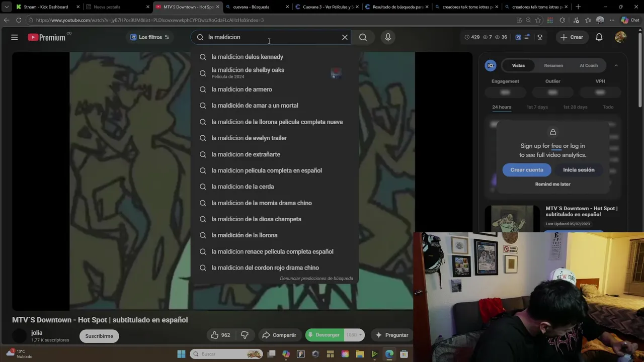Like the video with thumbs up 962

(220, 335)
